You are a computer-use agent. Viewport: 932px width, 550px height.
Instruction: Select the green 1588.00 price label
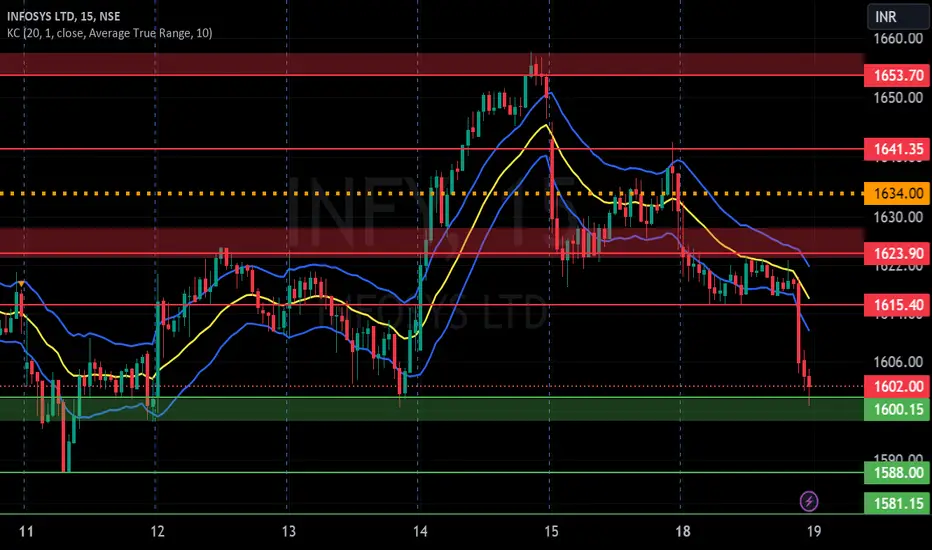(897, 473)
